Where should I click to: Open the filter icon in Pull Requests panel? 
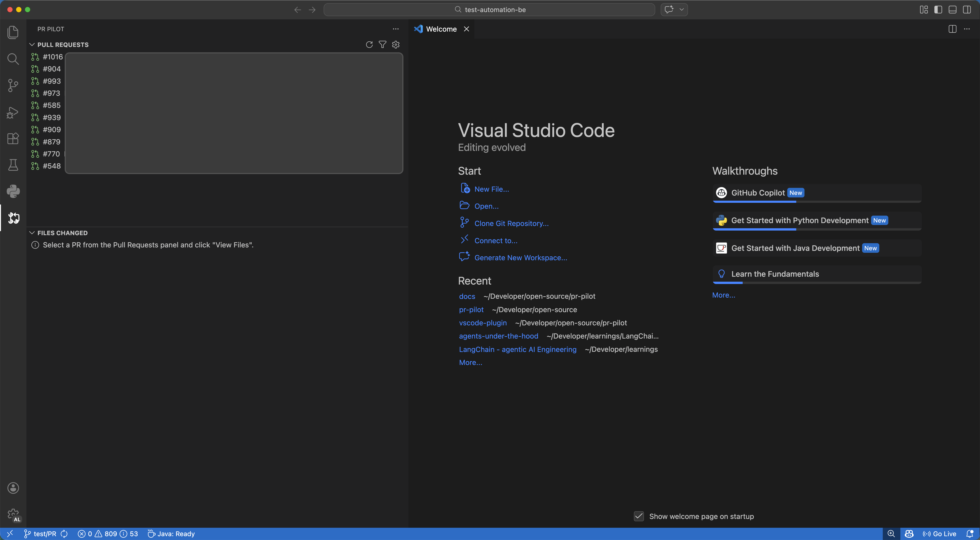pyautogui.click(x=383, y=45)
